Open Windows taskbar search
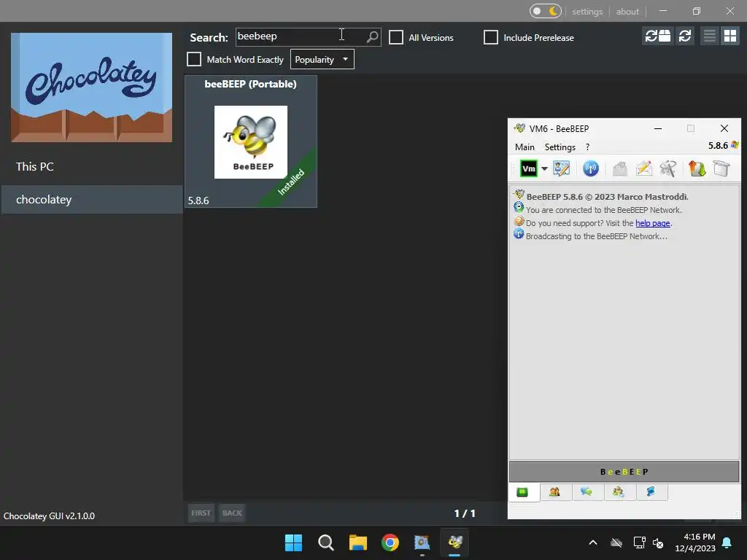747x560 pixels. pyautogui.click(x=326, y=542)
